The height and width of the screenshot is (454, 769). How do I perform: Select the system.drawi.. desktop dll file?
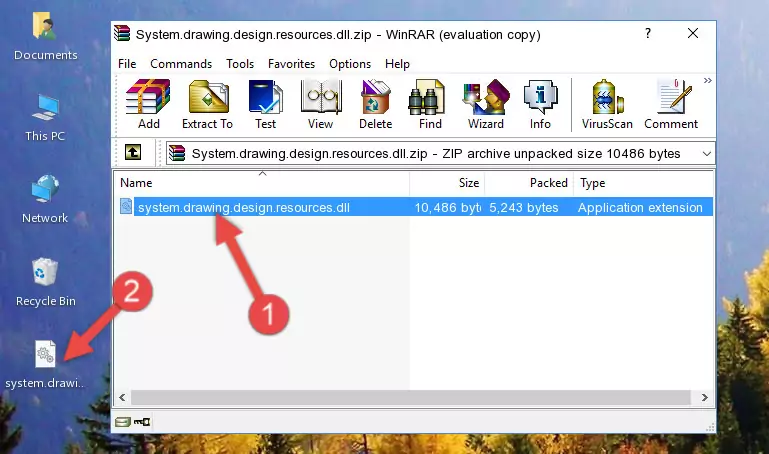(45, 365)
